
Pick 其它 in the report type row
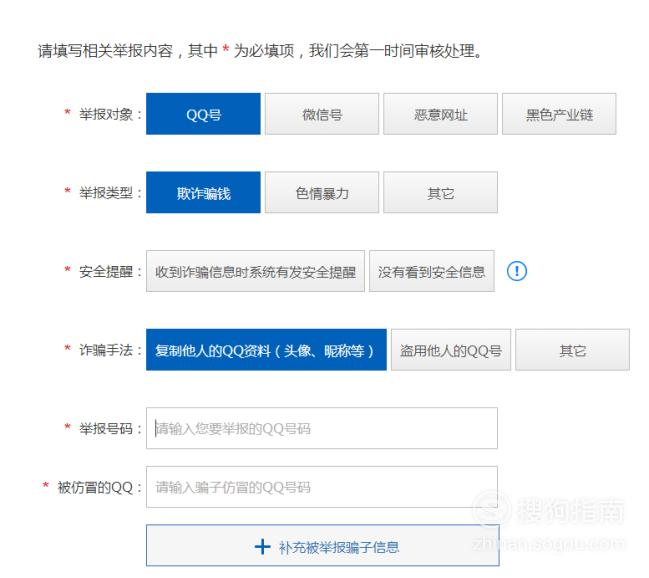pos(440,193)
